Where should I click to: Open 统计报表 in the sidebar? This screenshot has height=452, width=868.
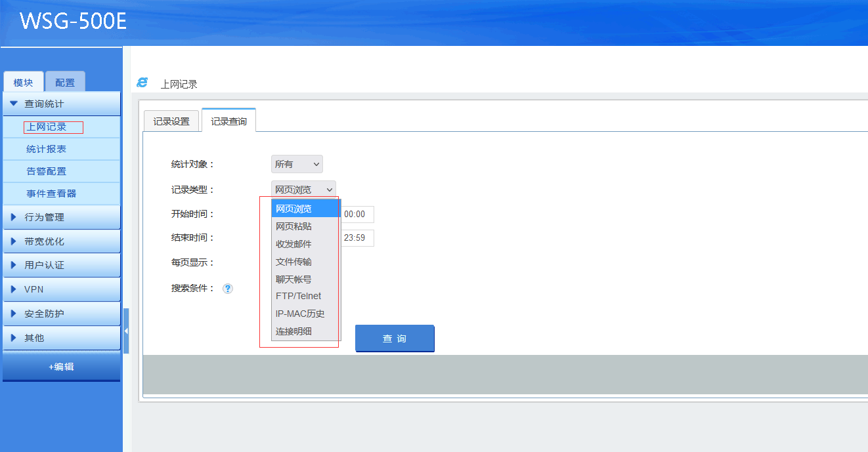(x=47, y=149)
